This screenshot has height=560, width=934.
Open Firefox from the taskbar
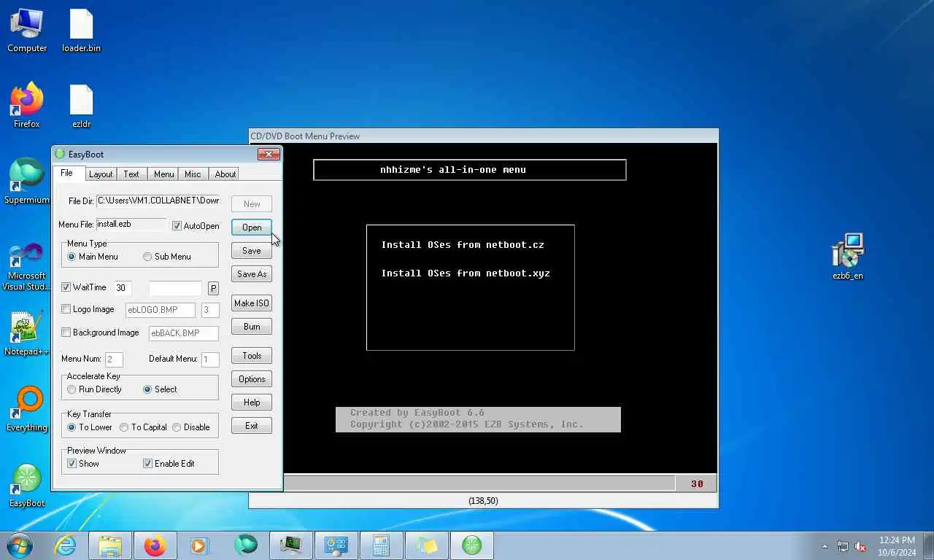pyautogui.click(x=155, y=545)
